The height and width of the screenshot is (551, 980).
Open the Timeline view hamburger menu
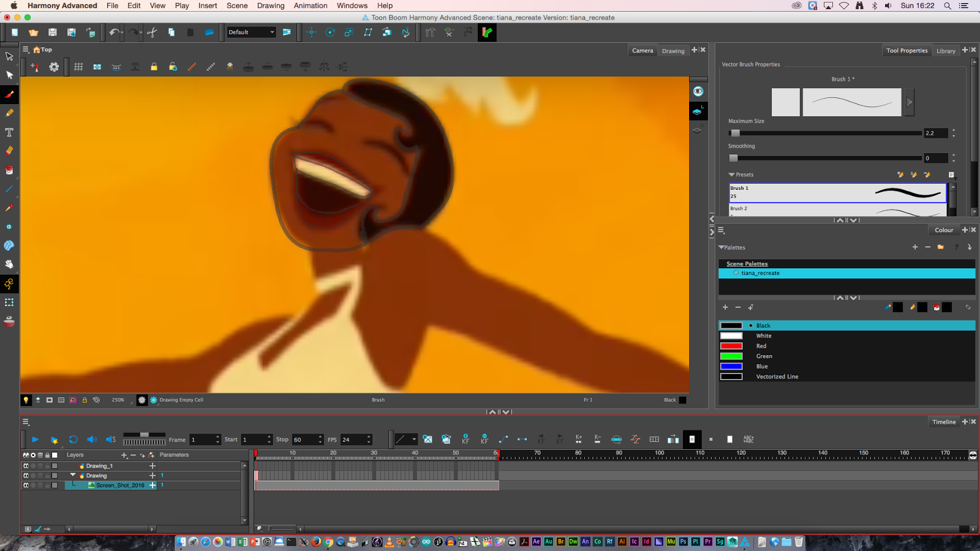pos(26,422)
